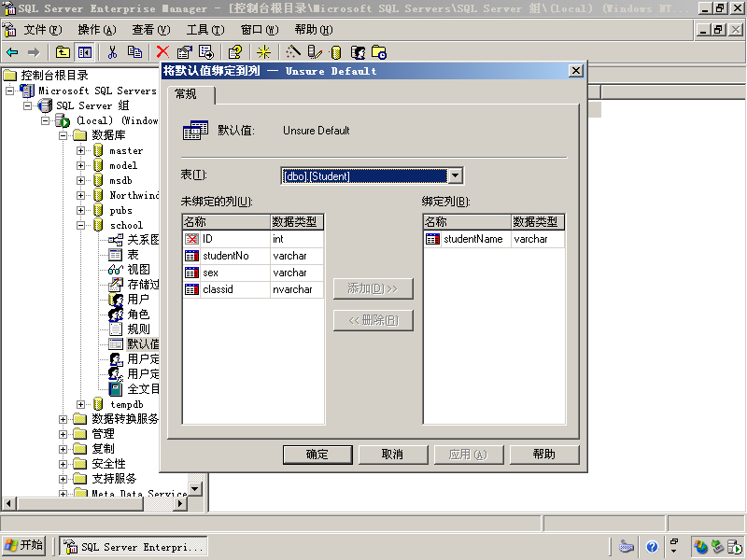Screen dimensions: 747x560
Task: Select the 常规 tab in the dialog
Action: click(191, 95)
